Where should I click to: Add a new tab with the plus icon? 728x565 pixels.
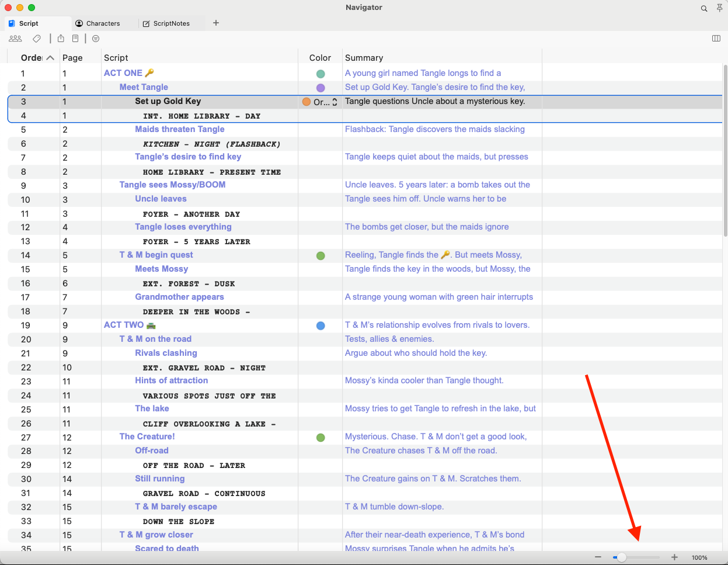pos(216,23)
